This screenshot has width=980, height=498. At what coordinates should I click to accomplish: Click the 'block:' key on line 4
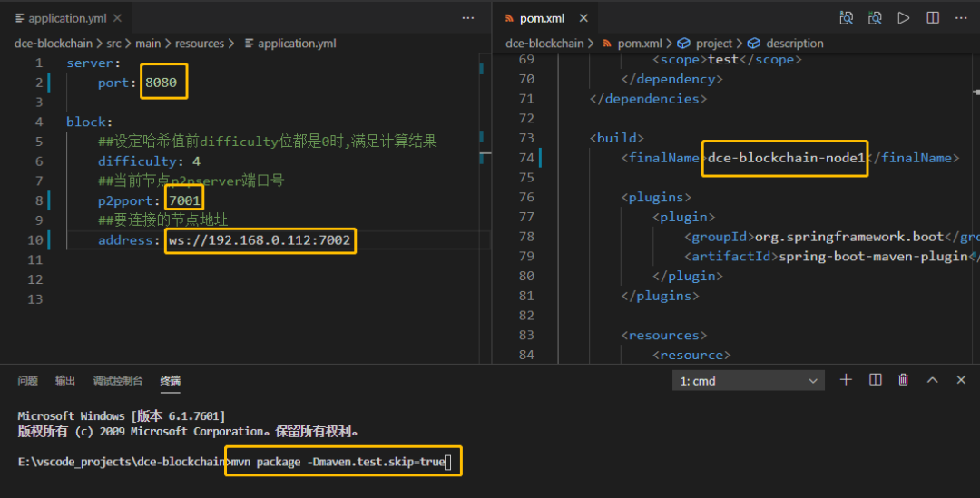pyautogui.click(x=89, y=122)
